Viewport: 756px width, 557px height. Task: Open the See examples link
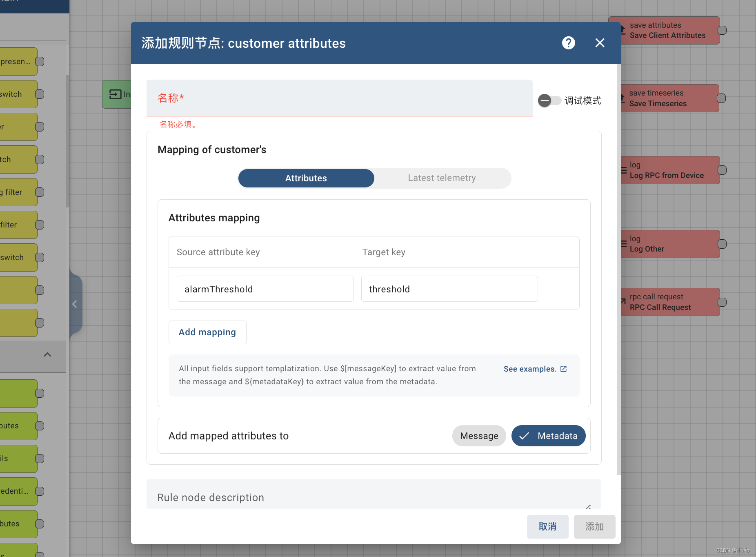530,369
